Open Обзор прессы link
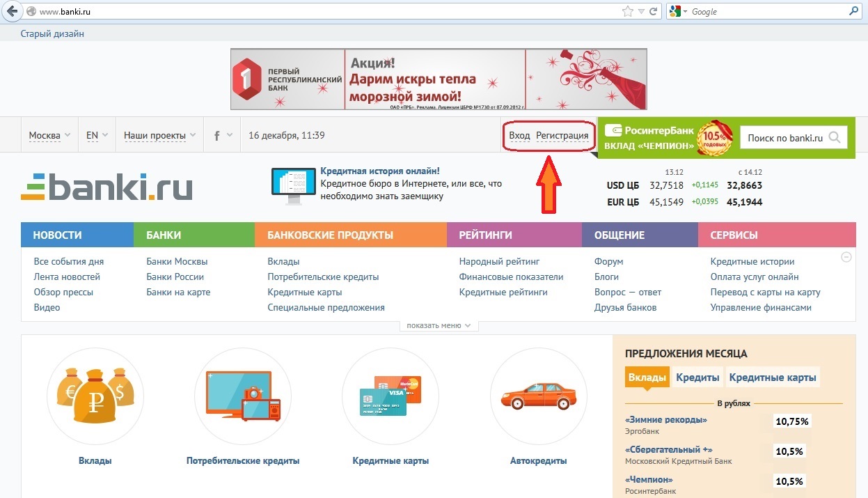Image resolution: width=868 pixels, height=498 pixels. pyautogui.click(x=63, y=292)
